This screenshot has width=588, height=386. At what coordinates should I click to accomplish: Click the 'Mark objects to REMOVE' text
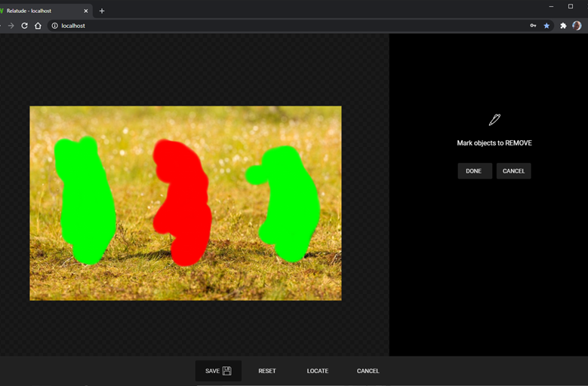[x=494, y=143]
